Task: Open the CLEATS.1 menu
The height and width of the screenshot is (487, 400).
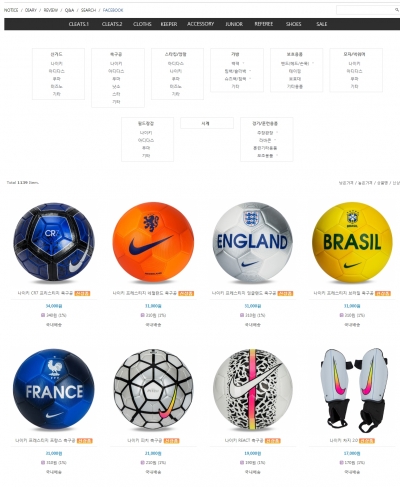Action: coord(79,24)
